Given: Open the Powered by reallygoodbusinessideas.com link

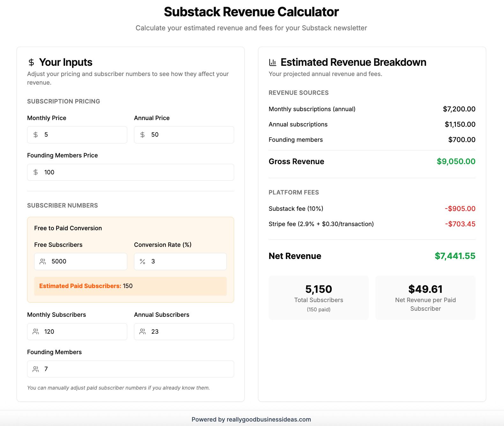Looking at the screenshot, I should [x=251, y=420].
